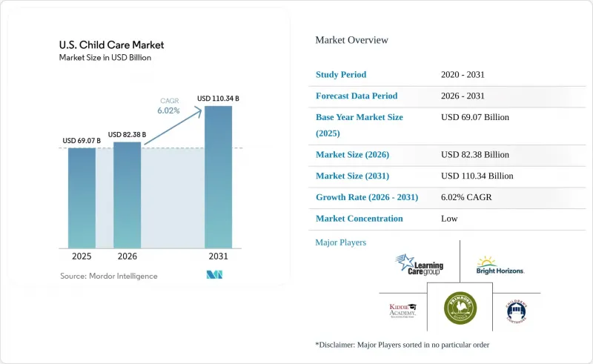Click the 'Market Overview' heading
The width and height of the screenshot is (593, 364).
[351, 40]
